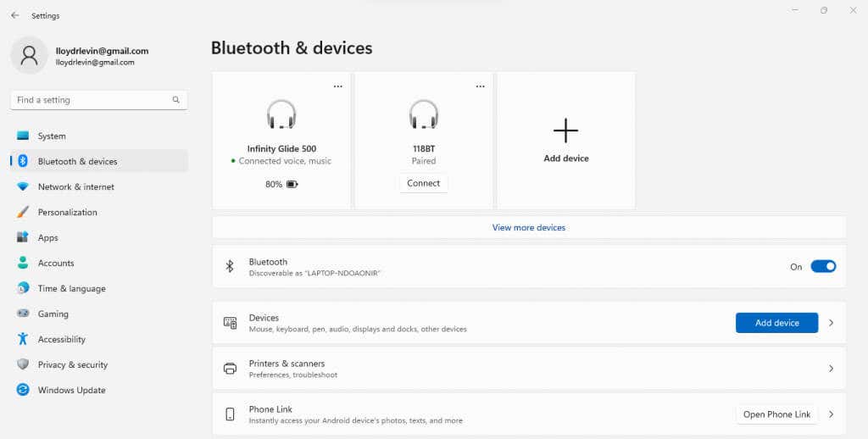Viewport: 868px width, 439px height.
Task: Click the Devices keyboard icon in Devices row
Action: pyautogui.click(x=230, y=323)
